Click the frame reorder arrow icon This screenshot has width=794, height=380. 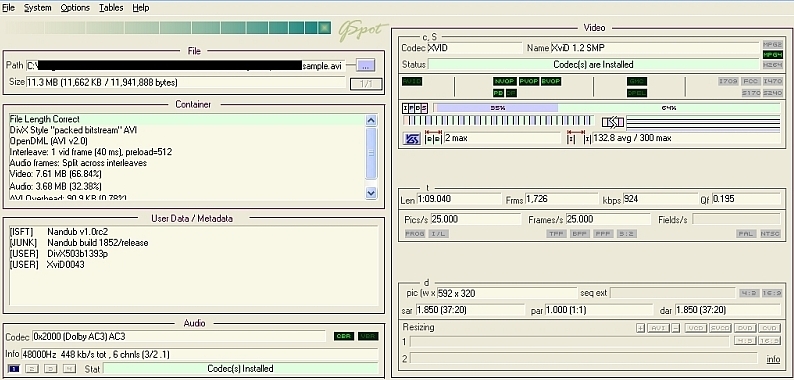click(612, 122)
